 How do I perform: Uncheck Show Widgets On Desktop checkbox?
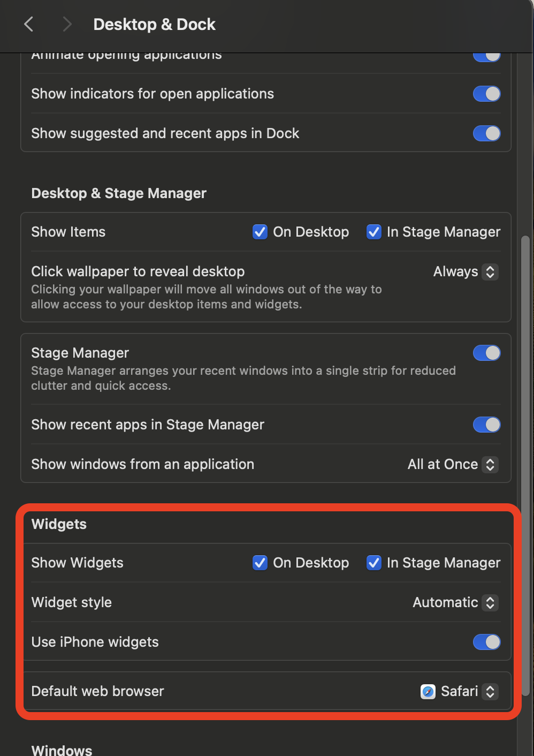pyautogui.click(x=260, y=563)
